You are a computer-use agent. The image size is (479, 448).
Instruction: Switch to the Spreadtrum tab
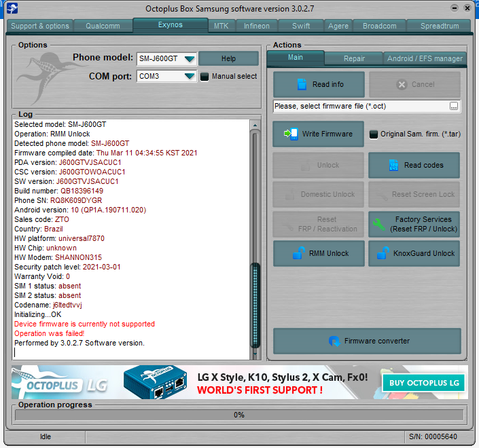pyautogui.click(x=440, y=26)
